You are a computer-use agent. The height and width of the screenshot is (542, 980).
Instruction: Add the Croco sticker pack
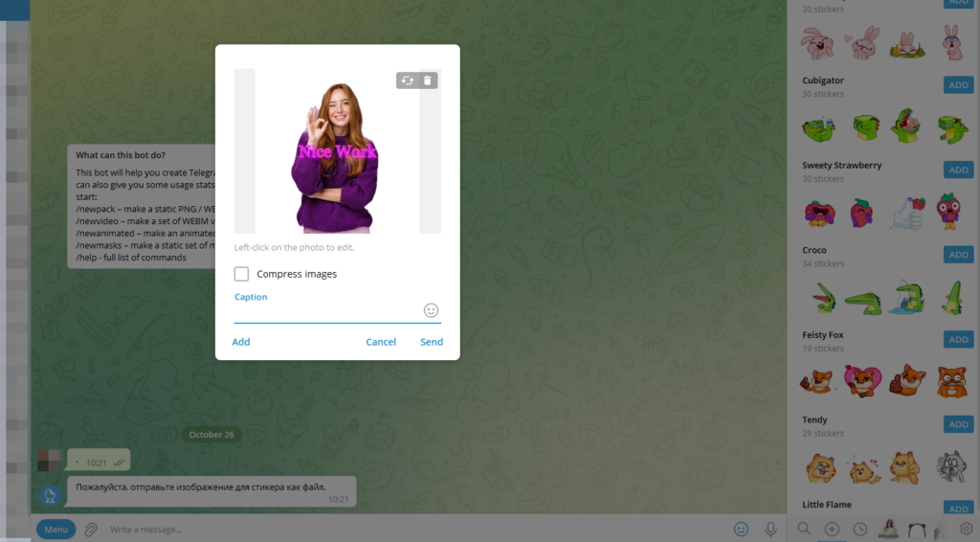959,255
